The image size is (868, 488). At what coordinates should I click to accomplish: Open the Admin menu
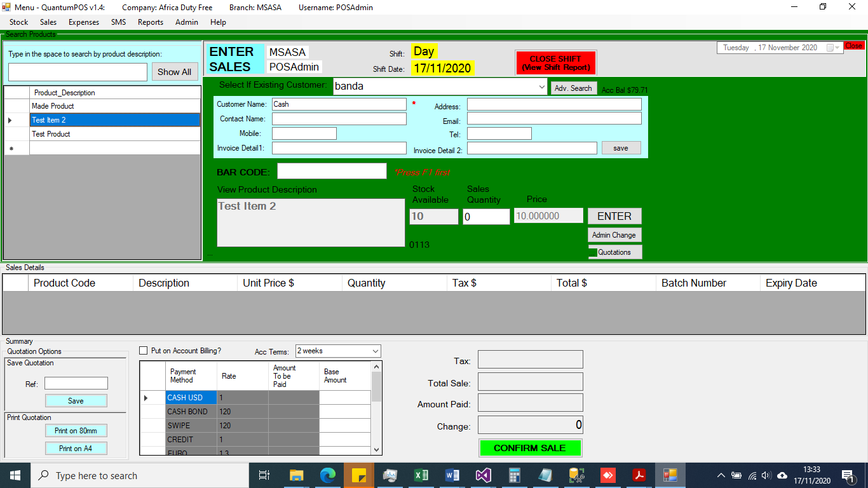(187, 22)
